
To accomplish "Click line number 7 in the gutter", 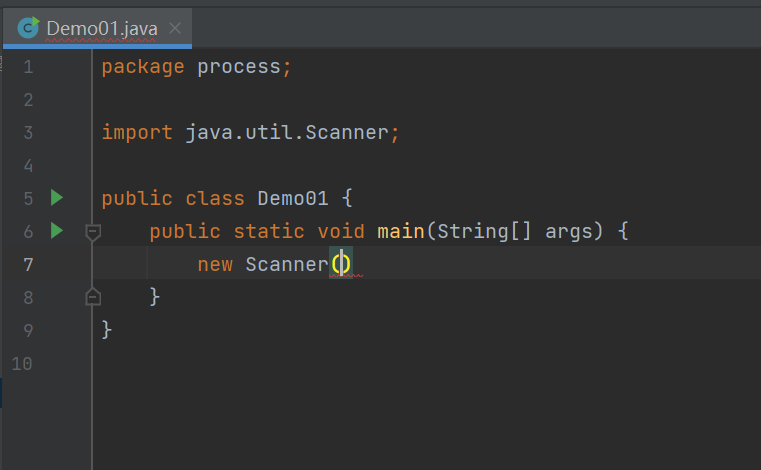I will (27, 264).
